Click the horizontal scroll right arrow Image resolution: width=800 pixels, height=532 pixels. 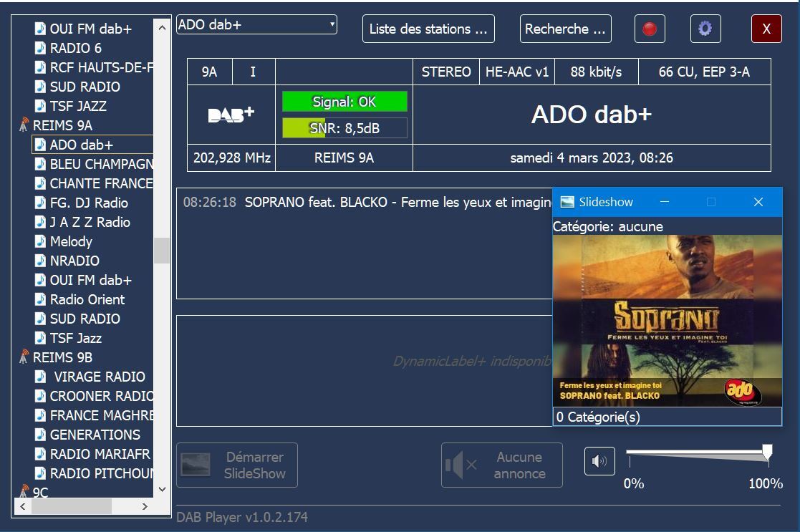point(145,506)
